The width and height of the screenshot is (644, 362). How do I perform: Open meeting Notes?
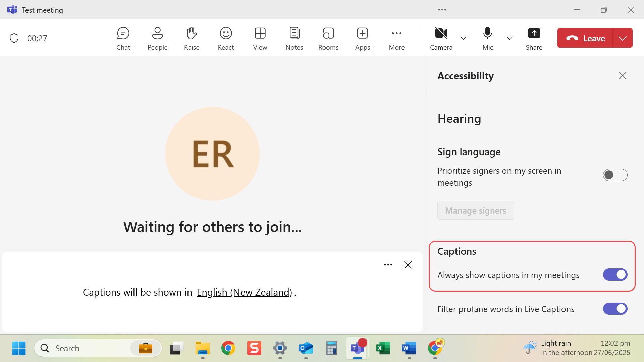294,39
